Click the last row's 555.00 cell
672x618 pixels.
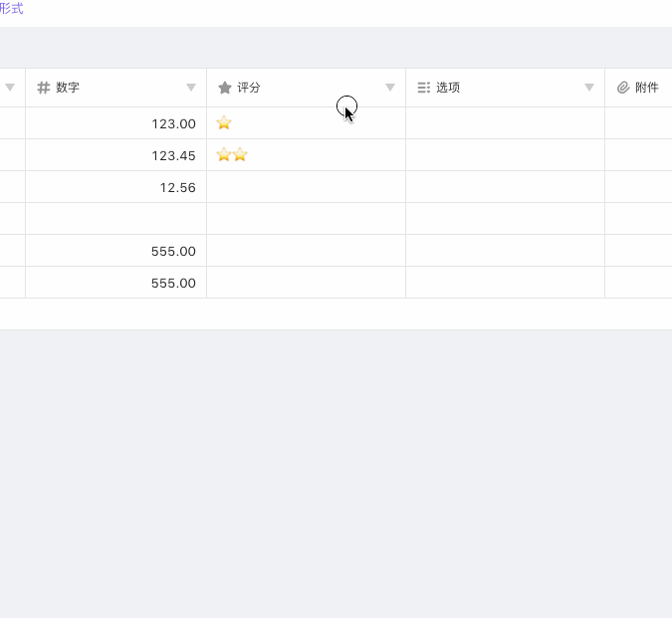115,283
